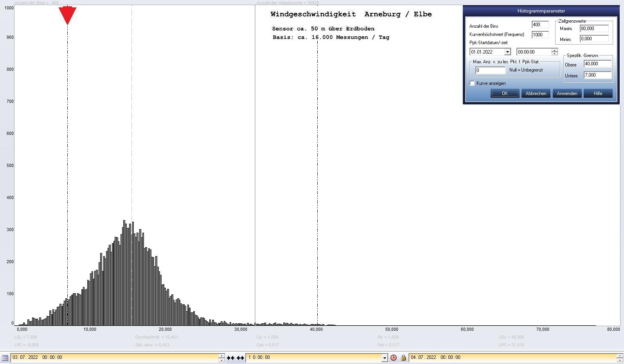Click subtitle 'Sensor ca. 50 m über Erdboden'
Image resolution: width=624 pixels, height=364 pixels.
(x=323, y=29)
